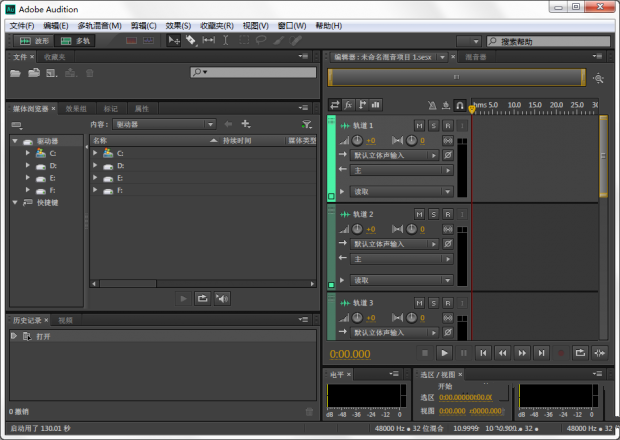Click the 0:00.000 time display
The width and height of the screenshot is (620, 440).
(350, 354)
